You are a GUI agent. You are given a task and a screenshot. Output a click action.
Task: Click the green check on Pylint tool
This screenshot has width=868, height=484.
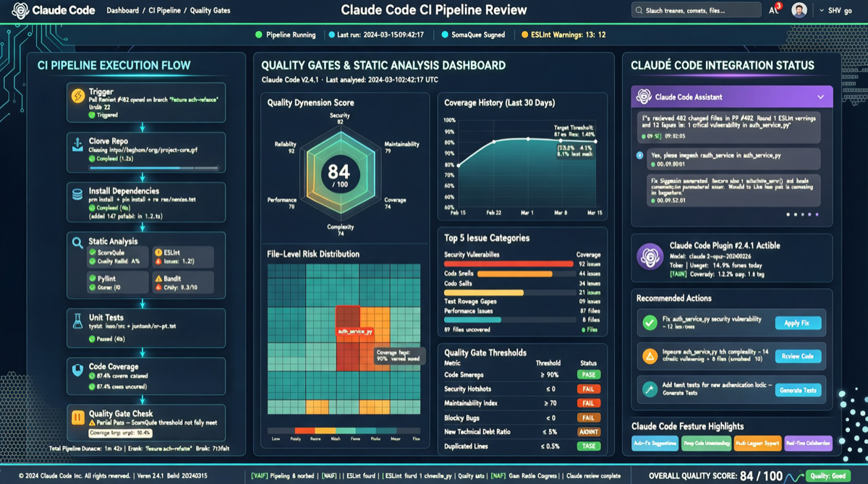tap(92, 279)
